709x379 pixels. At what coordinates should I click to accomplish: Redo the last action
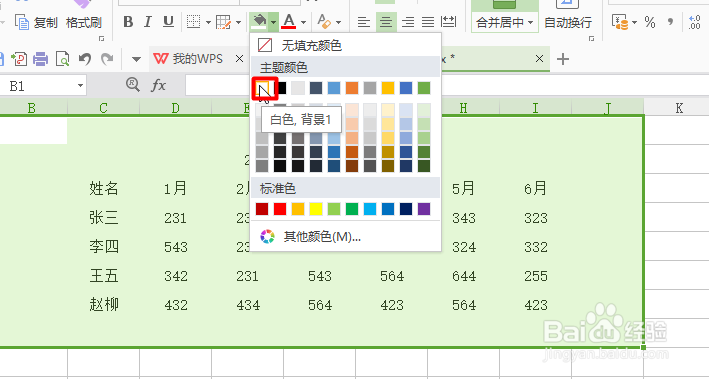(x=107, y=59)
